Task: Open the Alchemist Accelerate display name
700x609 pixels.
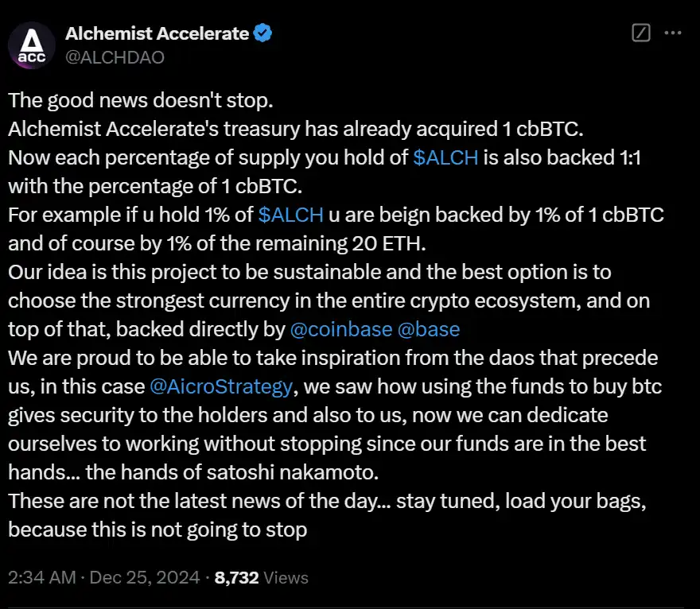Action: pos(157,33)
